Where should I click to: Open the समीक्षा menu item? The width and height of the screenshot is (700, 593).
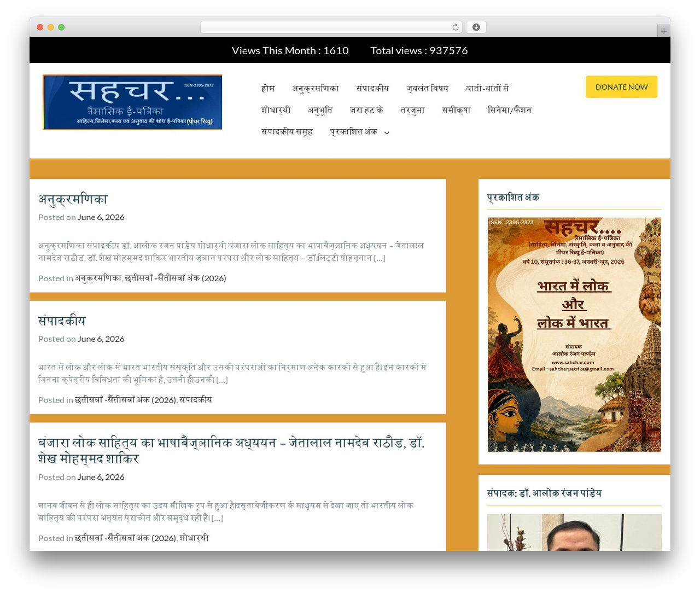(x=456, y=110)
